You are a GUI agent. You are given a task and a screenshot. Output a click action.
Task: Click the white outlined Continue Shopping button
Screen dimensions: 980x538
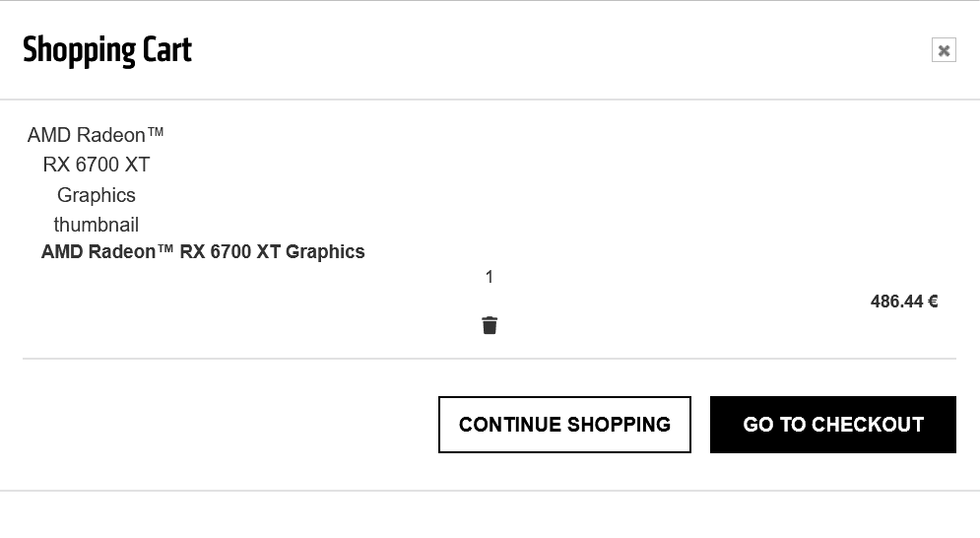coord(564,425)
